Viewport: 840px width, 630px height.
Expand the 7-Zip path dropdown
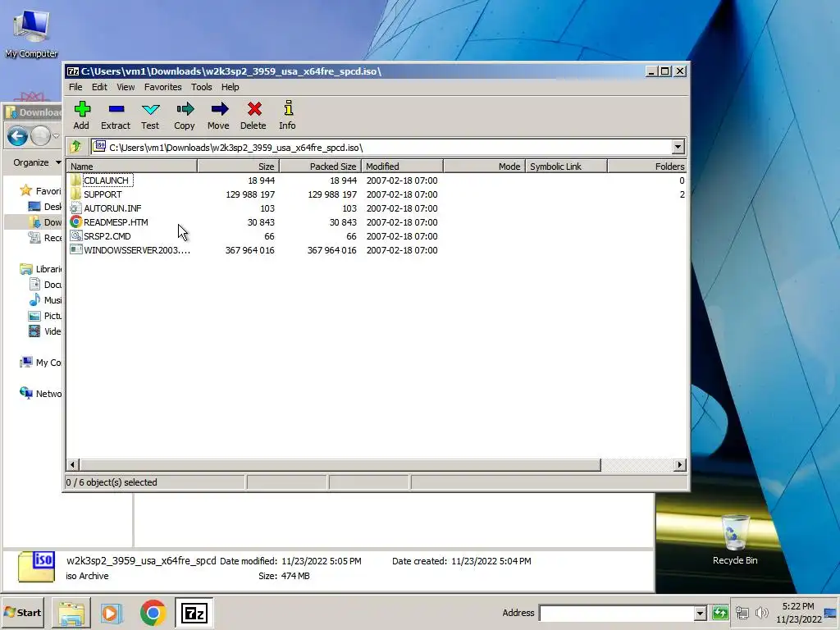(x=678, y=147)
